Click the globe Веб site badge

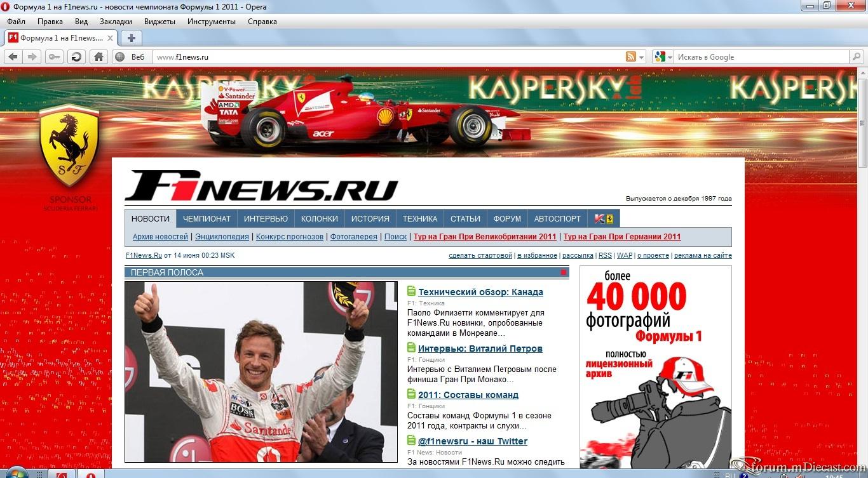click(x=132, y=56)
